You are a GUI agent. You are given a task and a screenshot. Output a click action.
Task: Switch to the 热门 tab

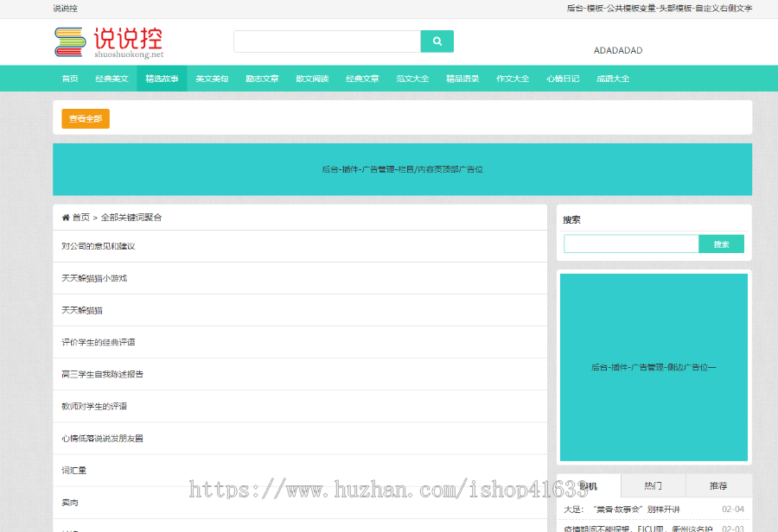(653, 486)
